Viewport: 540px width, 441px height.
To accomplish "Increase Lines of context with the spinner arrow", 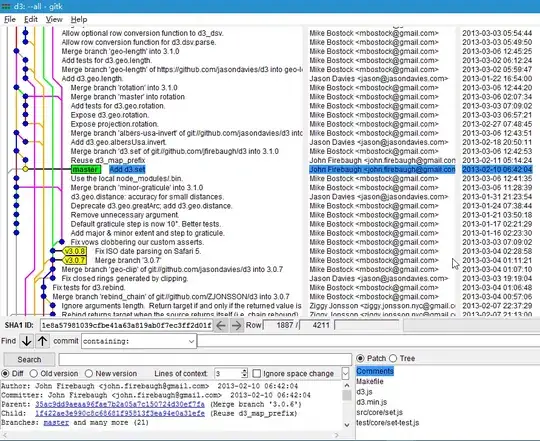I will [244, 371].
